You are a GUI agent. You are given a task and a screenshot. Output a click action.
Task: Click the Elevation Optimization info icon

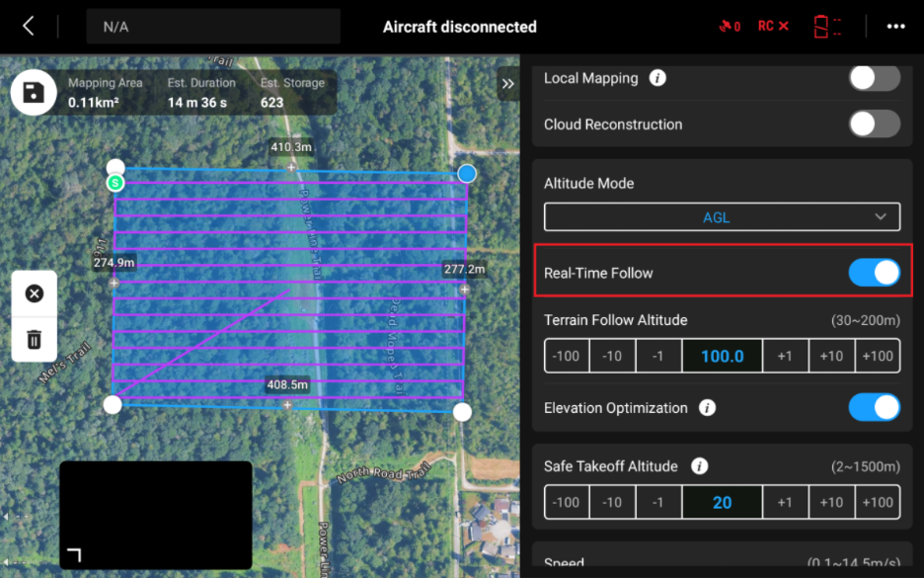point(707,408)
